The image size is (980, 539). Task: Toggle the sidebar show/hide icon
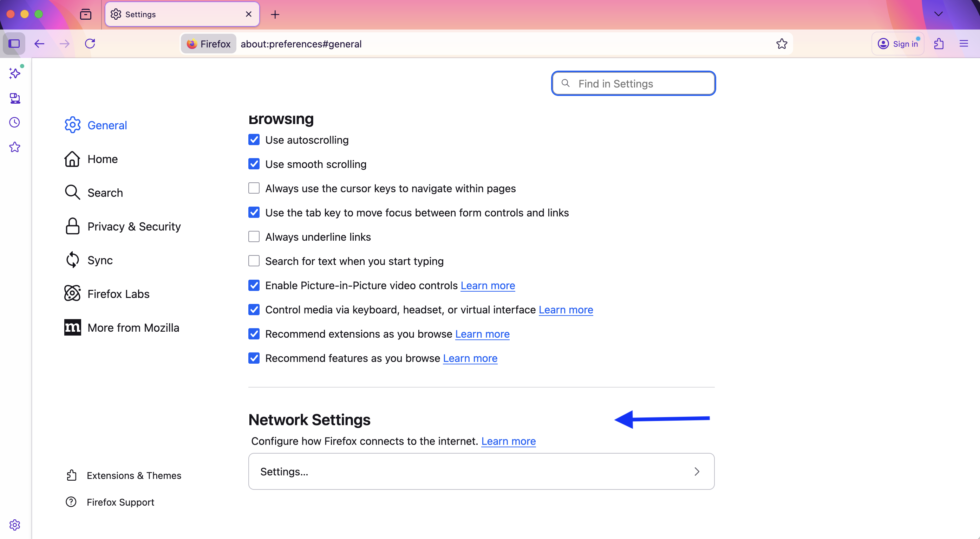click(x=14, y=44)
